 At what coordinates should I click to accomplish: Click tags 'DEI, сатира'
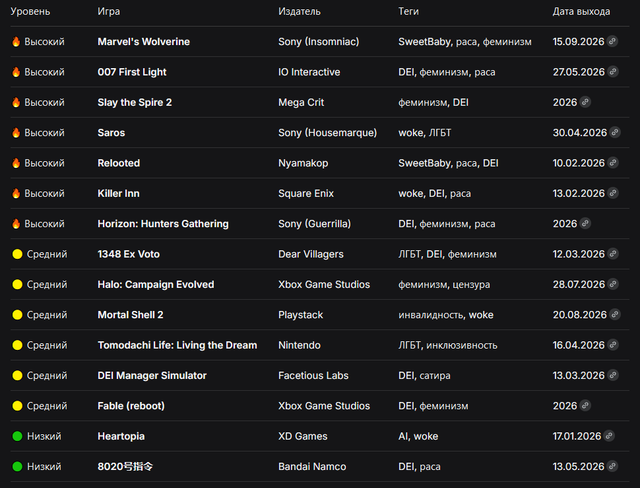[x=424, y=375]
